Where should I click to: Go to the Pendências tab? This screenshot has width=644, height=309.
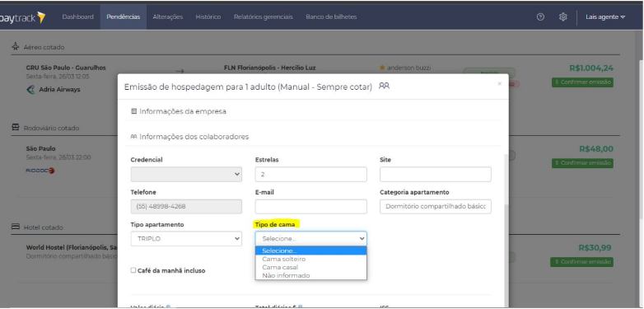pos(124,16)
